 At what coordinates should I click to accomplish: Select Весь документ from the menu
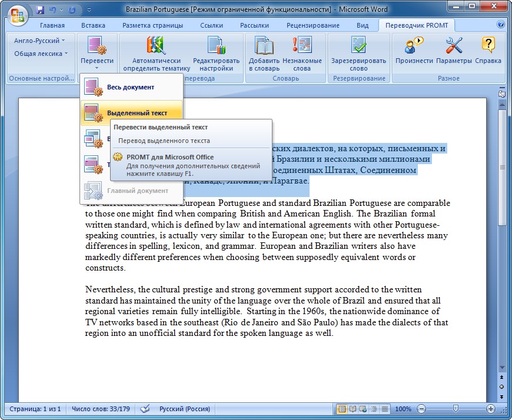130,87
